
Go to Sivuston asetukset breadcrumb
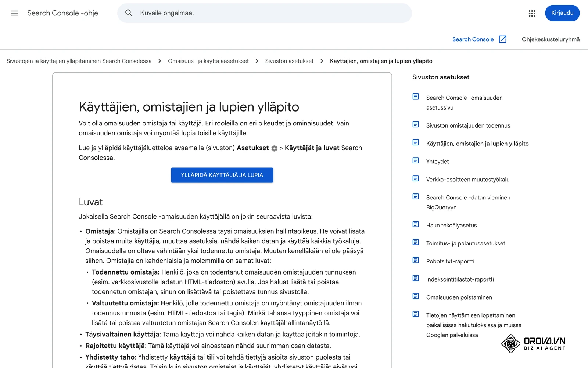[x=289, y=61]
